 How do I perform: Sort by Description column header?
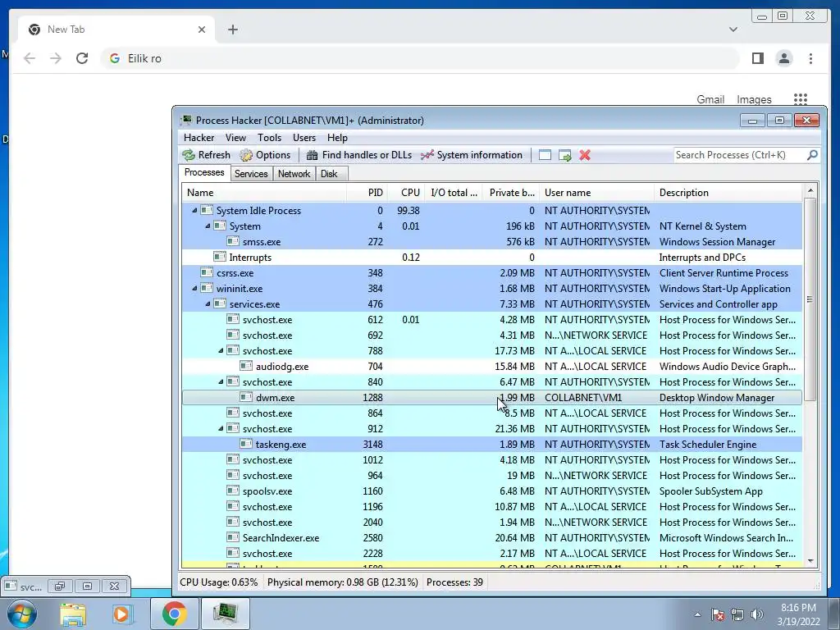pyautogui.click(x=728, y=193)
